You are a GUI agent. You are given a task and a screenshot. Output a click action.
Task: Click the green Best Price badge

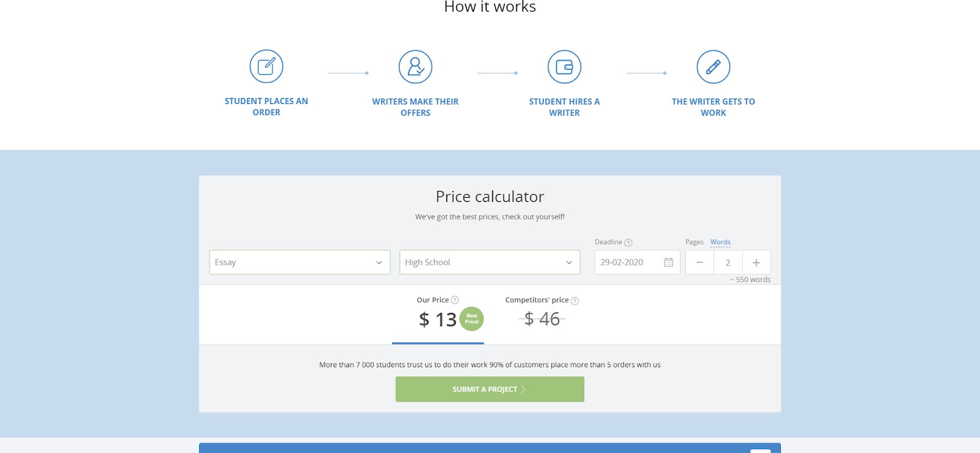(x=472, y=319)
